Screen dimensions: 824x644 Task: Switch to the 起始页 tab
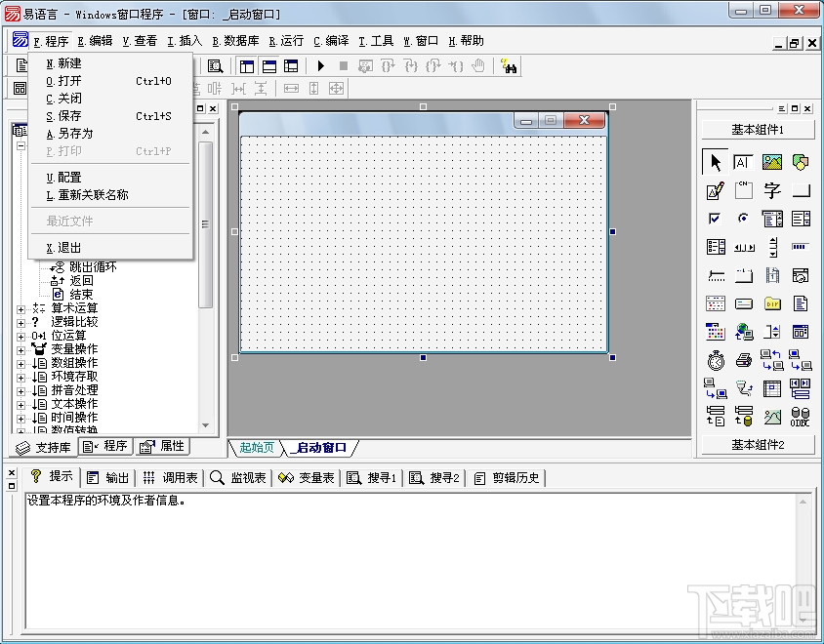coord(254,448)
